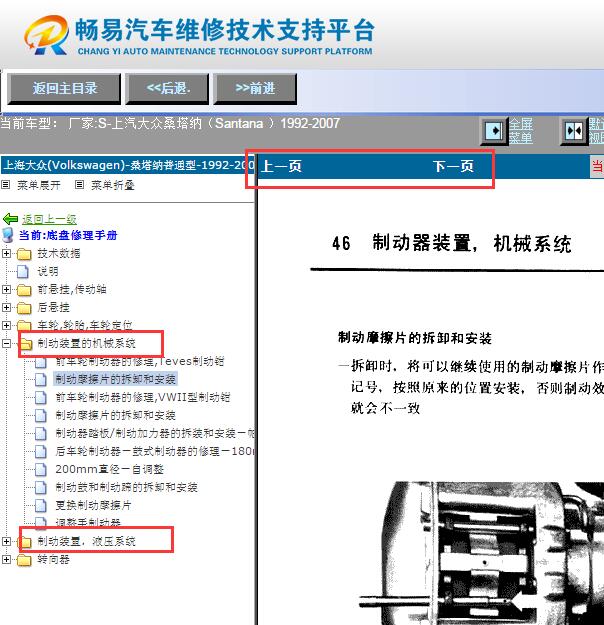Click the 前悬挂,传动轴 folder icon

pyautogui.click(x=24, y=290)
